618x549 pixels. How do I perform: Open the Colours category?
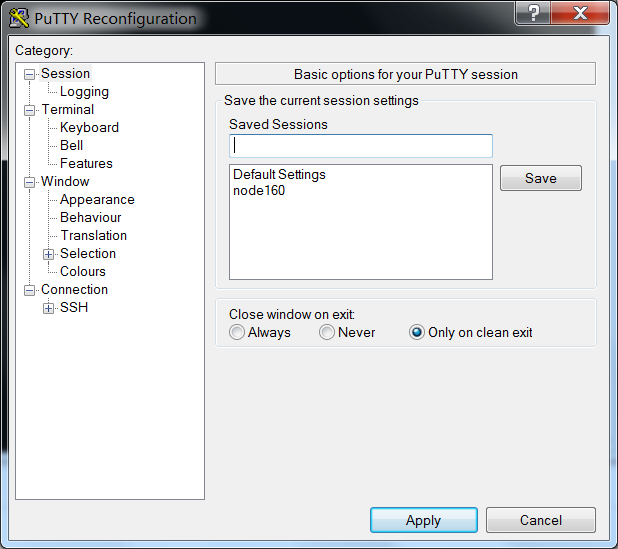[83, 271]
